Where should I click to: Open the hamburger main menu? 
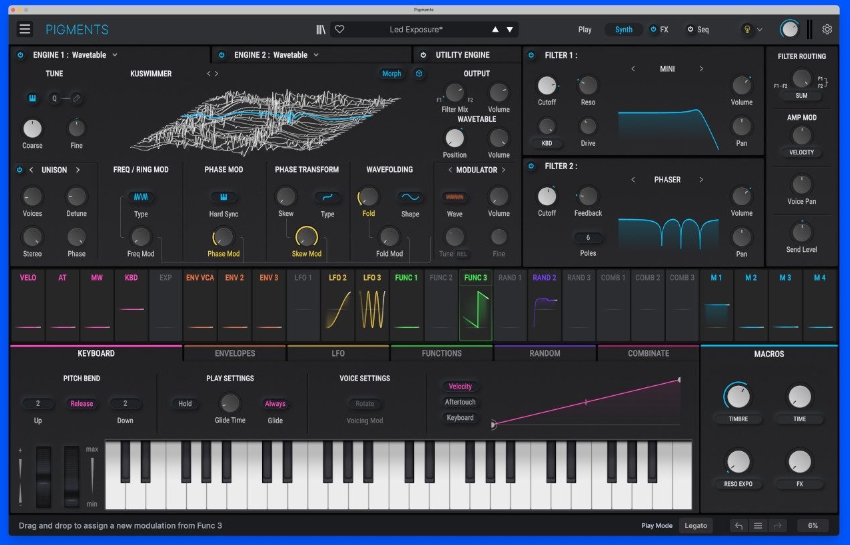point(24,29)
